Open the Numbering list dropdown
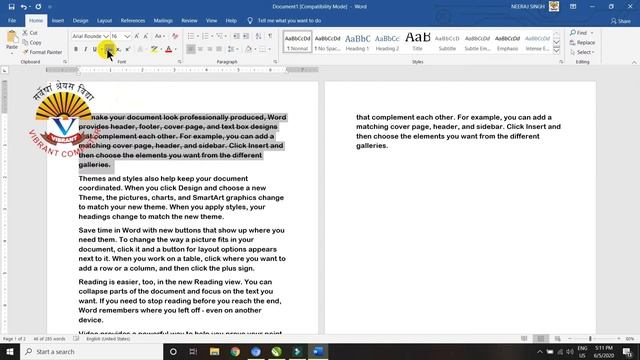The height and width of the screenshot is (360, 640). click(x=212, y=36)
